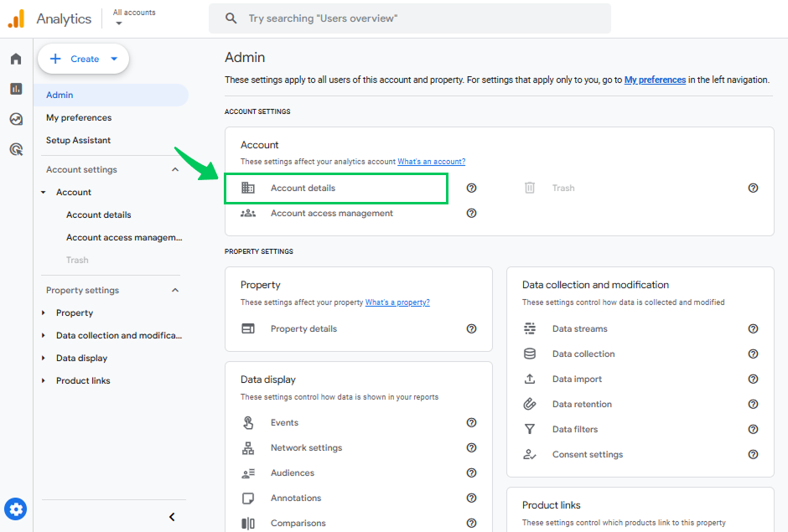Collapse the Account settings section
The height and width of the screenshot is (532, 788).
tap(175, 170)
